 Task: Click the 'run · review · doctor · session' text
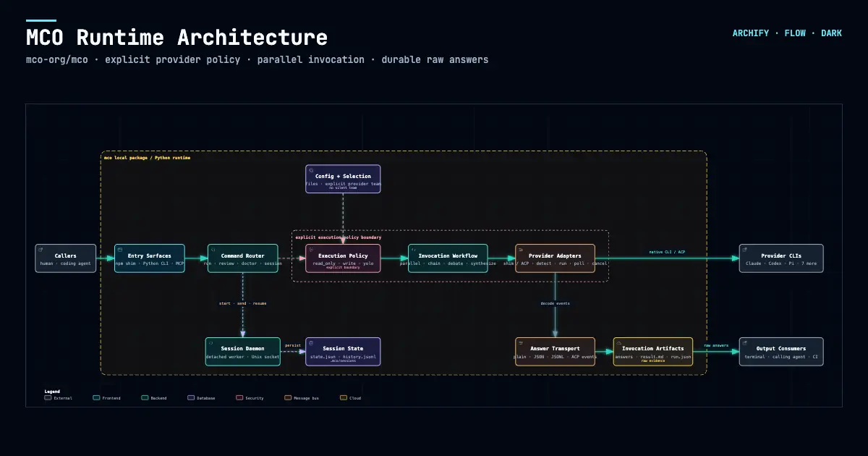243,263
